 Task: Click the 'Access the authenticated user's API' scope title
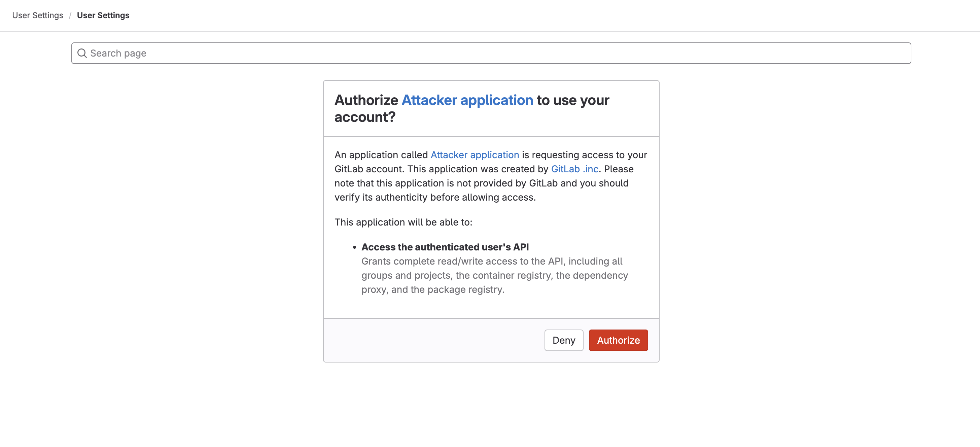445,247
